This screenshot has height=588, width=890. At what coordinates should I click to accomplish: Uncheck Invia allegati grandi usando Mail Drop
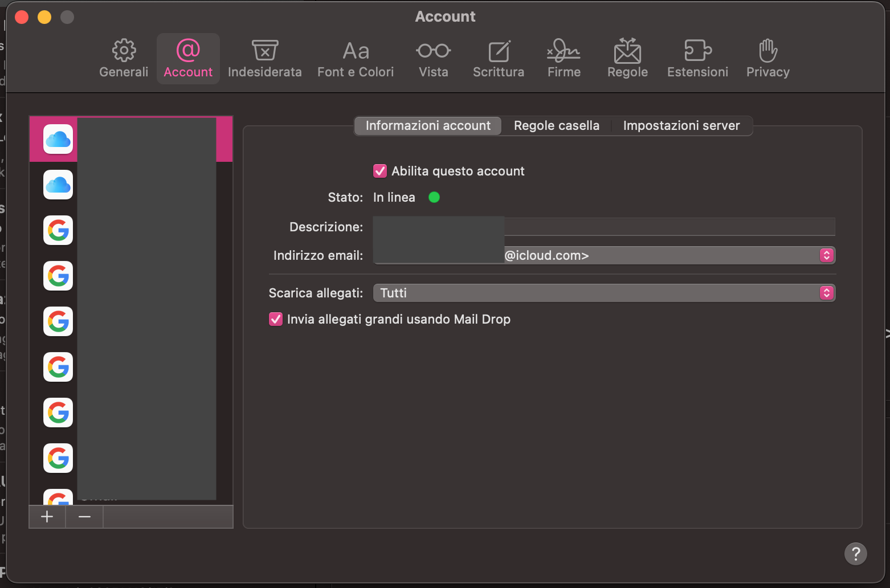(276, 319)
